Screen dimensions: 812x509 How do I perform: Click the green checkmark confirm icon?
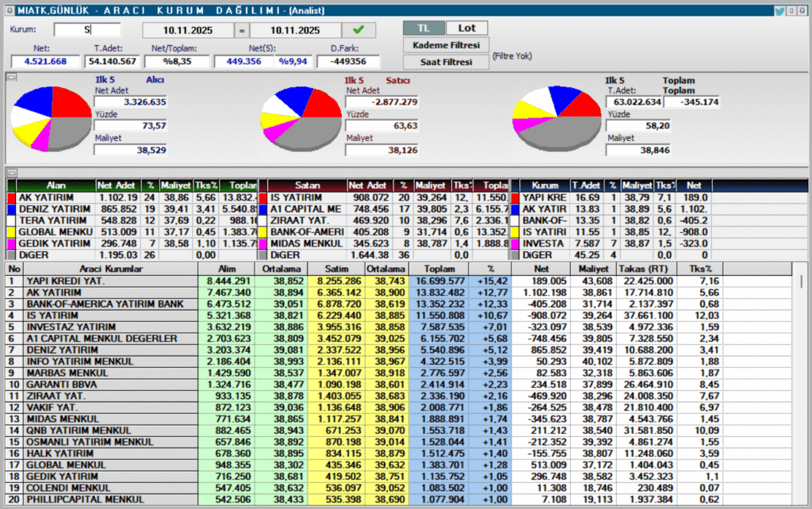358,30
